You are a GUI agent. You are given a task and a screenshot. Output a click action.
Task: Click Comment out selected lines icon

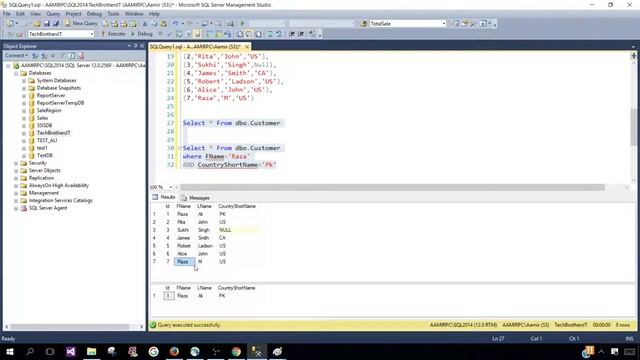[x=270, y=34]
